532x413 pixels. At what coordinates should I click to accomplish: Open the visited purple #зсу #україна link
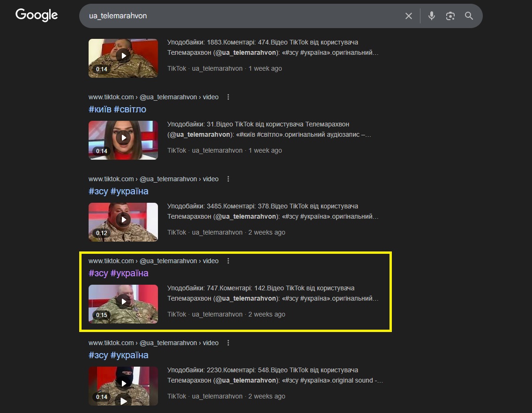118,273
